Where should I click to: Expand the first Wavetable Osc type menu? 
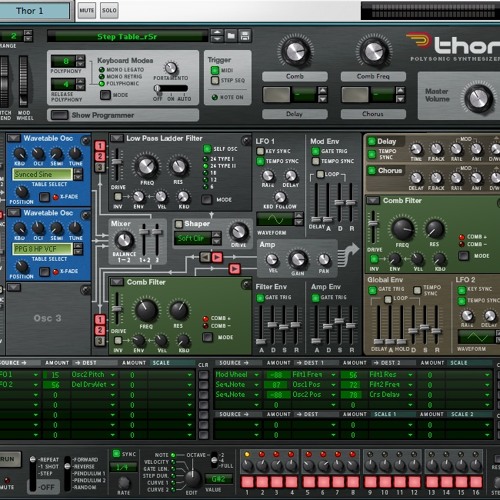14,138
